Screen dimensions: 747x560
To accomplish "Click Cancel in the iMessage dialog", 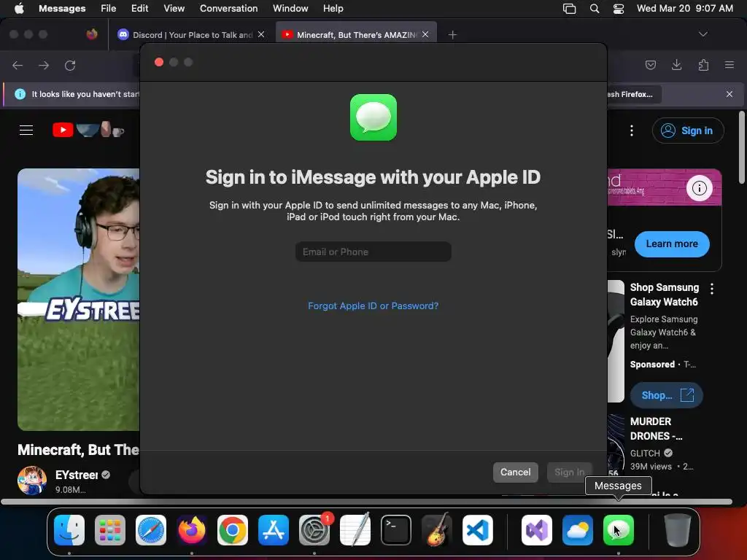I will coord(516,472).
